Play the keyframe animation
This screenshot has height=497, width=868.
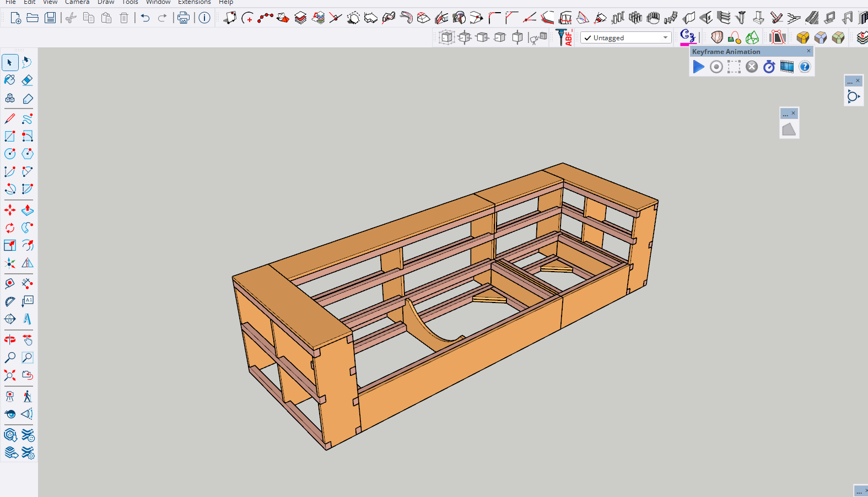[x=698, y=67]
